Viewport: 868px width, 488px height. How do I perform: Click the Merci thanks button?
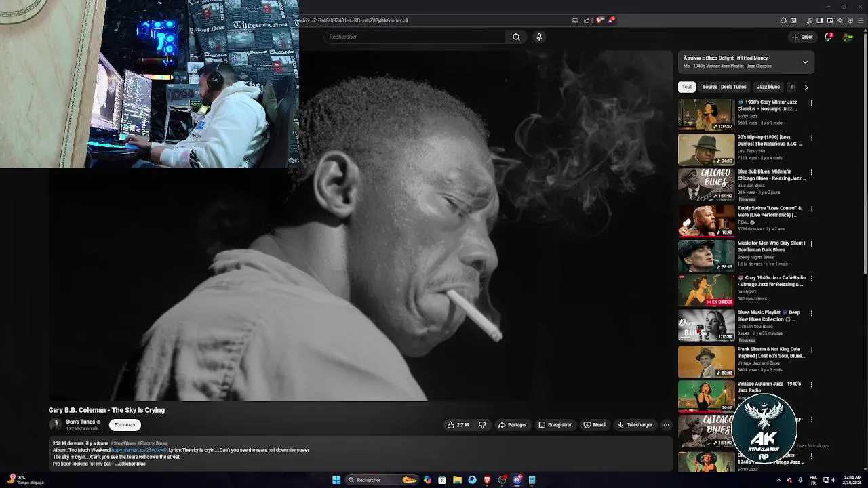click(x=595, y=425)
